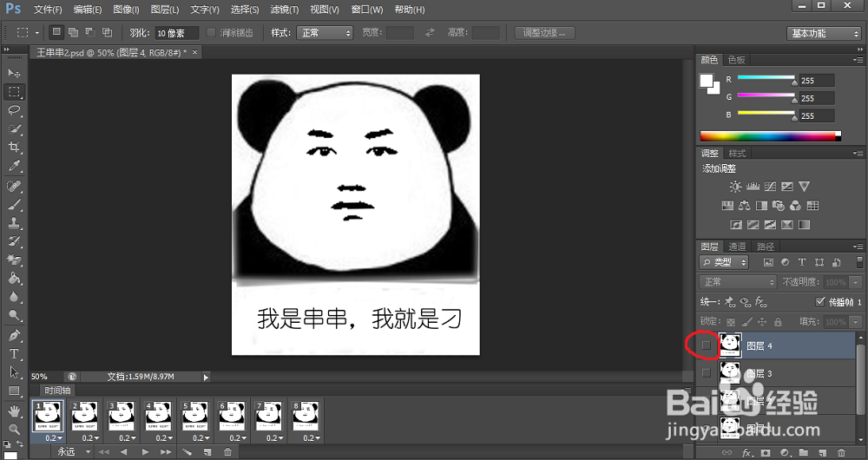868x460 pixels.
Task: Lock position using the move-lock icon
Action: pyautogui.click(x=762, y=322)
